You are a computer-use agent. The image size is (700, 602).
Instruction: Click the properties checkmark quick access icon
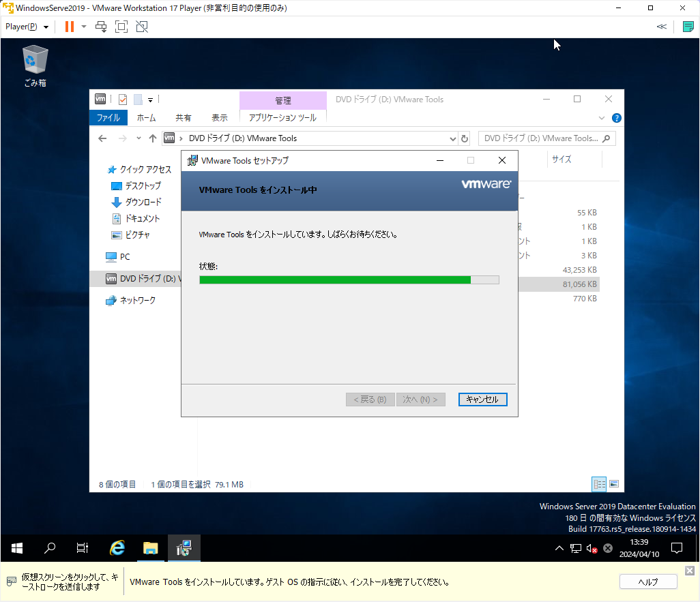pos(123,100)
